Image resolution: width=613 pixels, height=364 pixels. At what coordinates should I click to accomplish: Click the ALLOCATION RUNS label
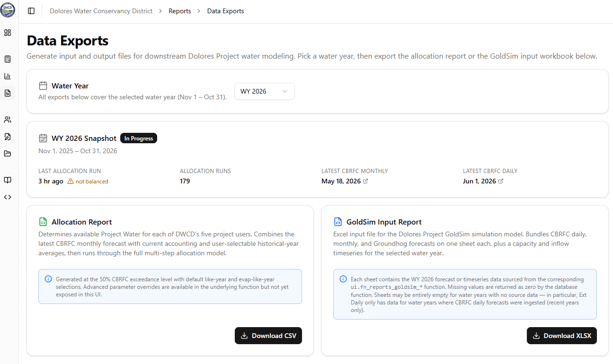click(205, 171)
